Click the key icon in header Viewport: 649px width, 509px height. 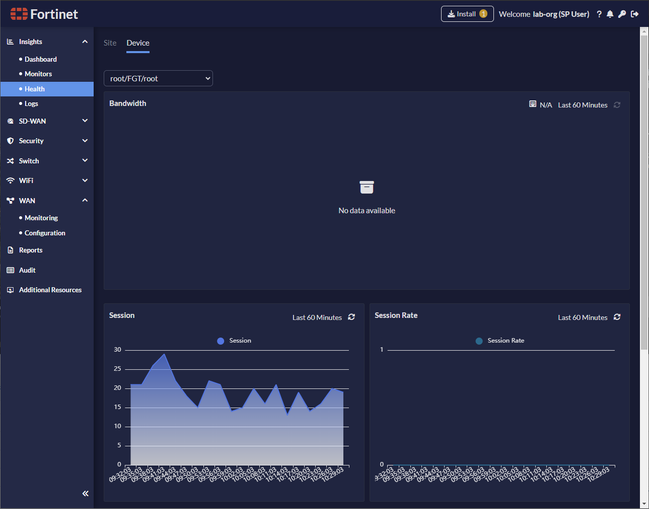click(x=622, y=14)
